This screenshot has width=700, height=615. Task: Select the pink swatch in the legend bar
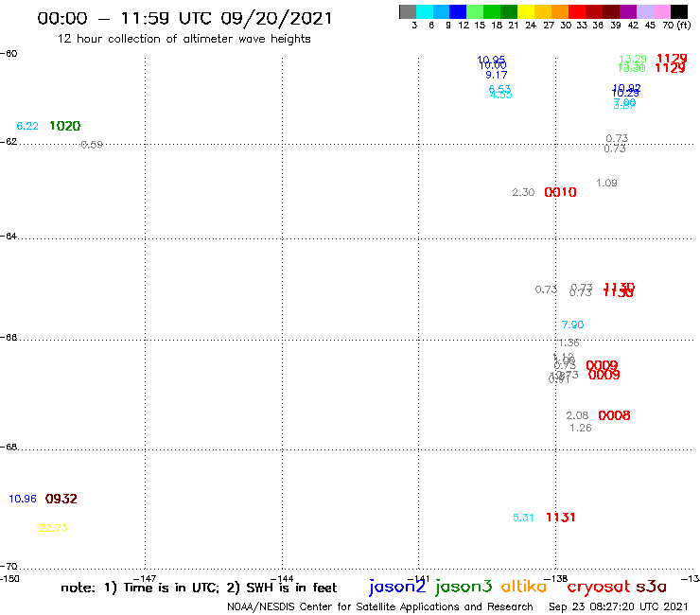click(662, 11)
